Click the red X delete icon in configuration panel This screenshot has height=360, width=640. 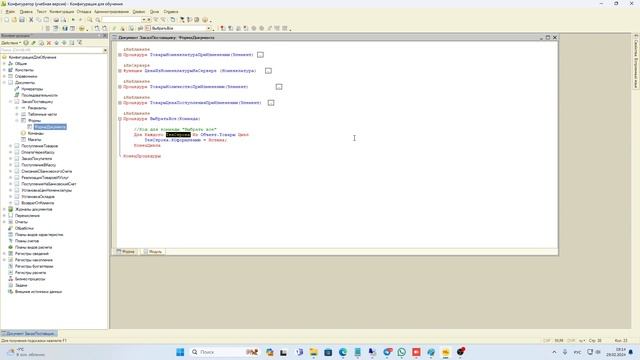pyautogui.click(x=49, y=43)
